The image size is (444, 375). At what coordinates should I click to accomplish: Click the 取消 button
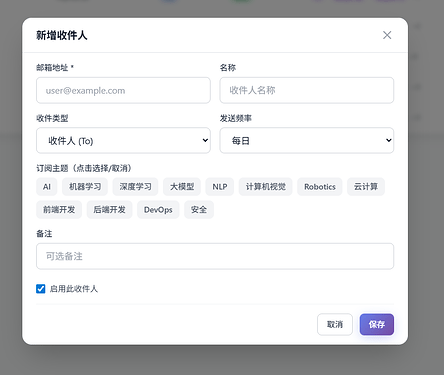335,324
